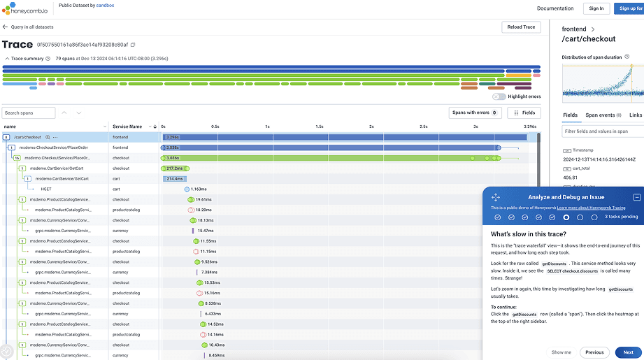The height and width of the screenshot is (360, 644).
Task: Click the Trace summary help icon
Action: click(x=48, y=59)
